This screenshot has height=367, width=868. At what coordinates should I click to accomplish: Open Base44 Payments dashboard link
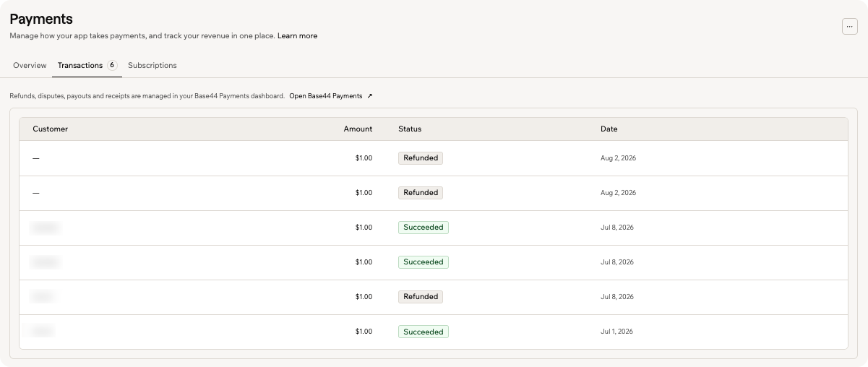(x=326, y=96)
